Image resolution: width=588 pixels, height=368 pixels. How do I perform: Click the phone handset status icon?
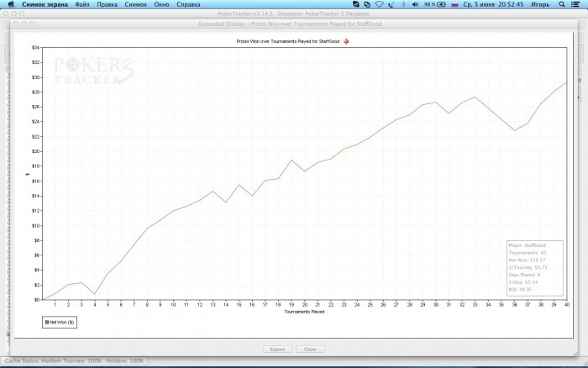click(391, 4)
